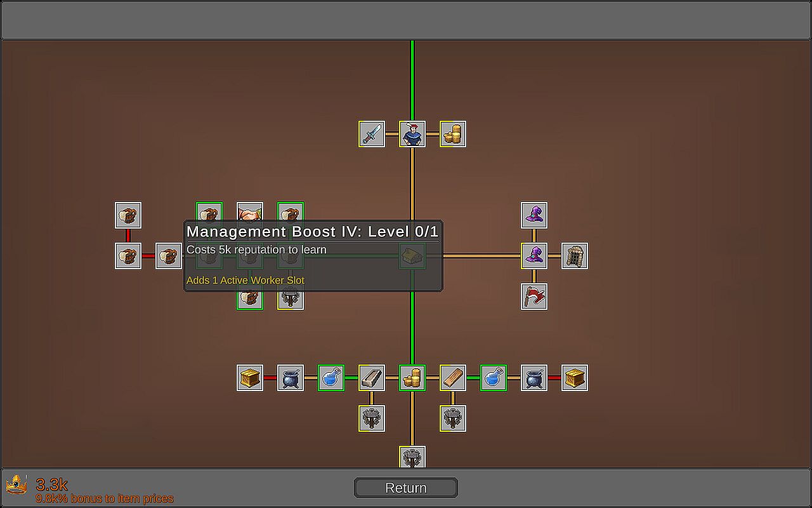Viewport: 812px width, 508px height.
Task: Click the bottom-center hammer gear node above Return
Action: 412,457
